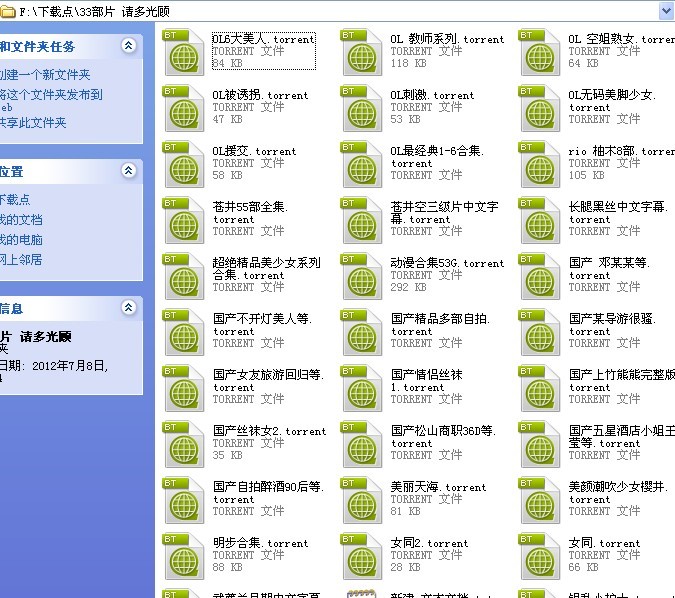The height and width of the screenshot is (598, 675).
Task: Click the folder icon in the address bar
Action: point(7,12)
